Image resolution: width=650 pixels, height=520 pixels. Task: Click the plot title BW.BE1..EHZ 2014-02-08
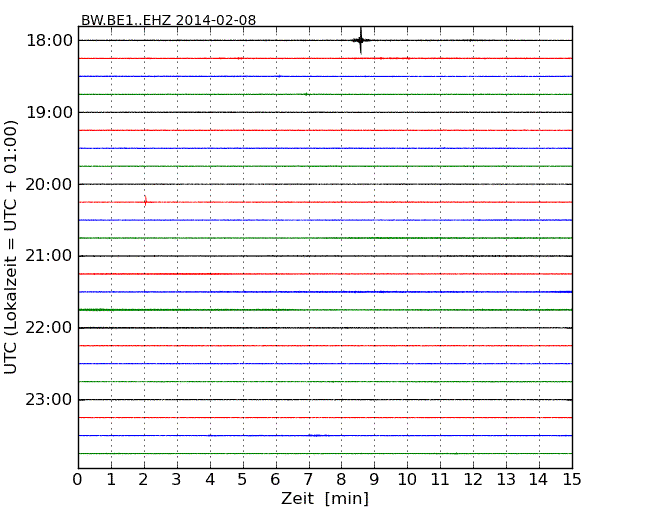pos(168,20)
